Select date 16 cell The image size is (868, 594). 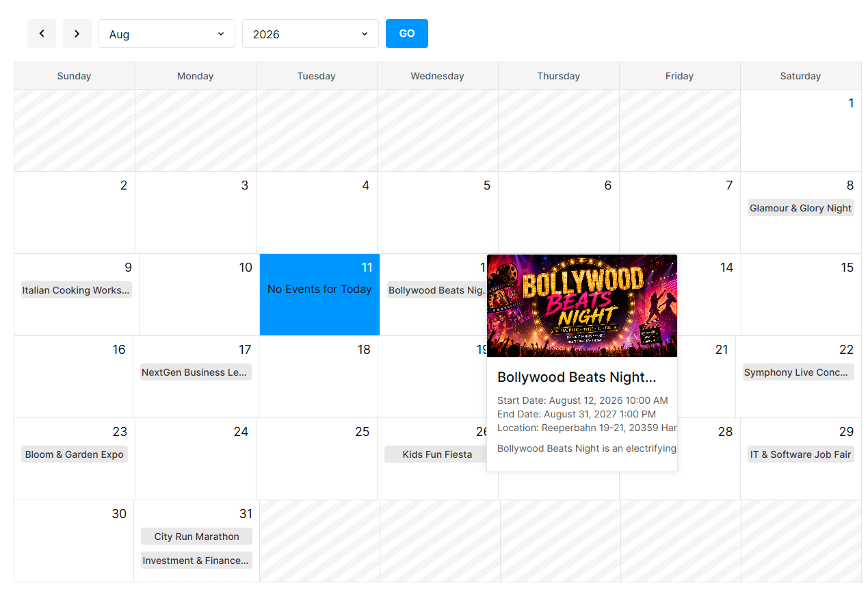pyautogui.click(x=74, y=376)
